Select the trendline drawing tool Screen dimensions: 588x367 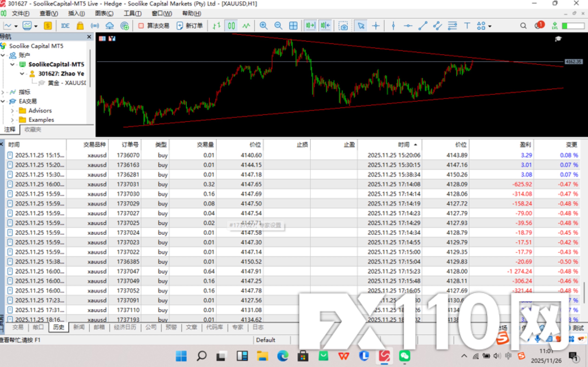tap(423, 26)
